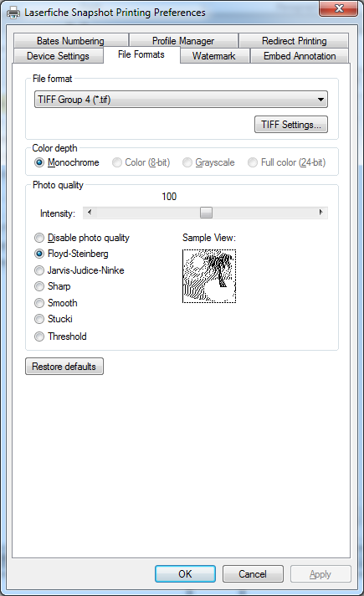Click the Restore defaults button

tap(64, 367)
